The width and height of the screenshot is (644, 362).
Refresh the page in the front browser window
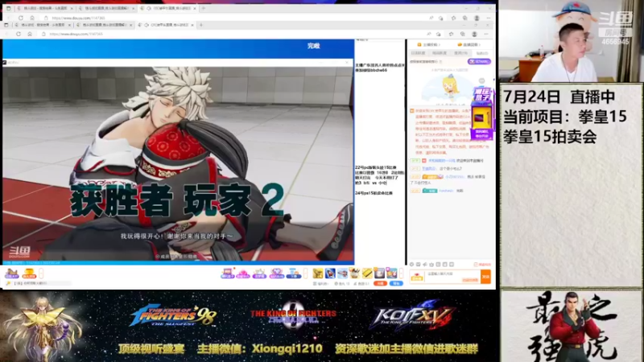[x=19, y=34]
